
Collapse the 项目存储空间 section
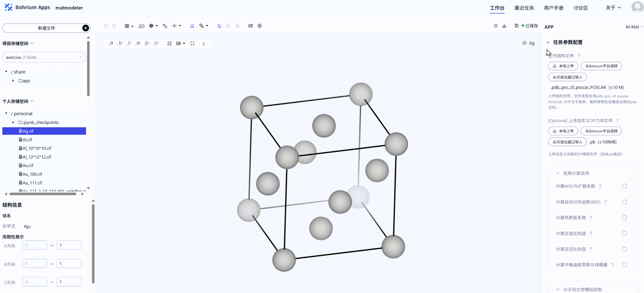pyautogui.click(x=32, y=43)
